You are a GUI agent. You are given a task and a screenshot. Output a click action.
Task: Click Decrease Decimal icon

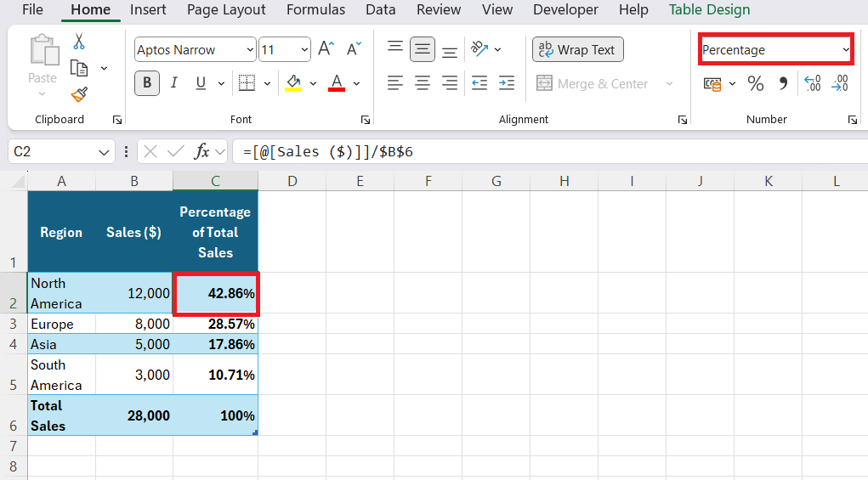pos(840,83)
